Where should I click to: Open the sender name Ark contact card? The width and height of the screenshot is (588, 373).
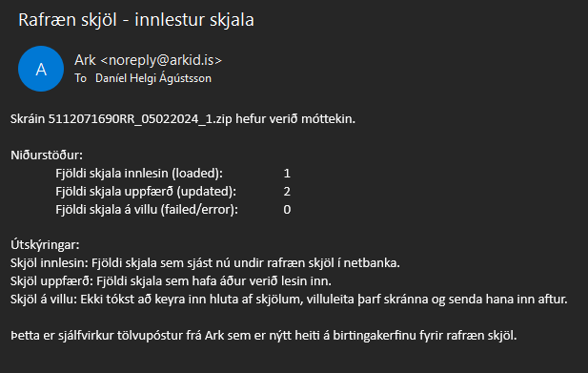point(85,60)
